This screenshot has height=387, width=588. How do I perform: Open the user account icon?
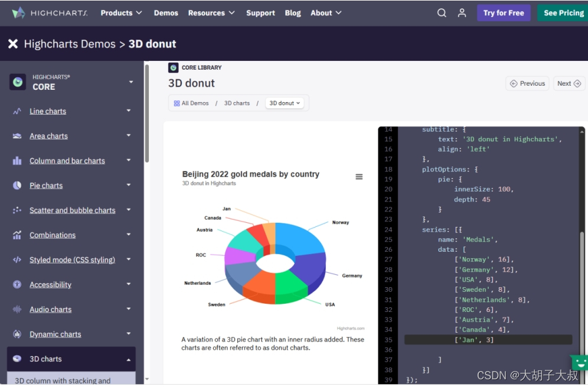click(462, 13)
